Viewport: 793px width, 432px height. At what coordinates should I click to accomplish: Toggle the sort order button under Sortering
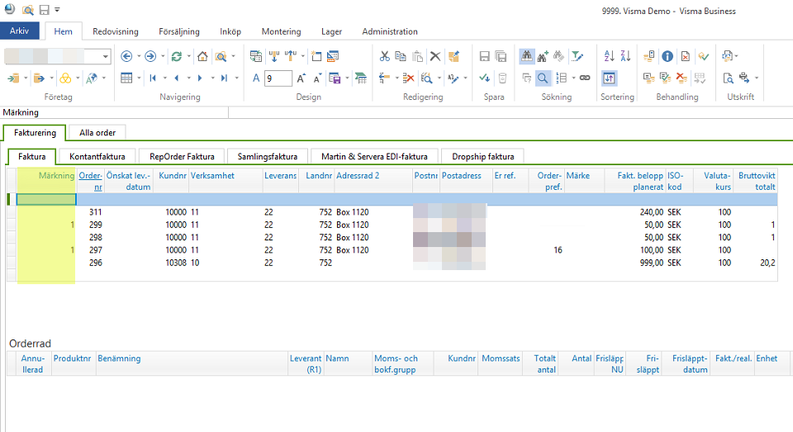click(x=609, y=78)
